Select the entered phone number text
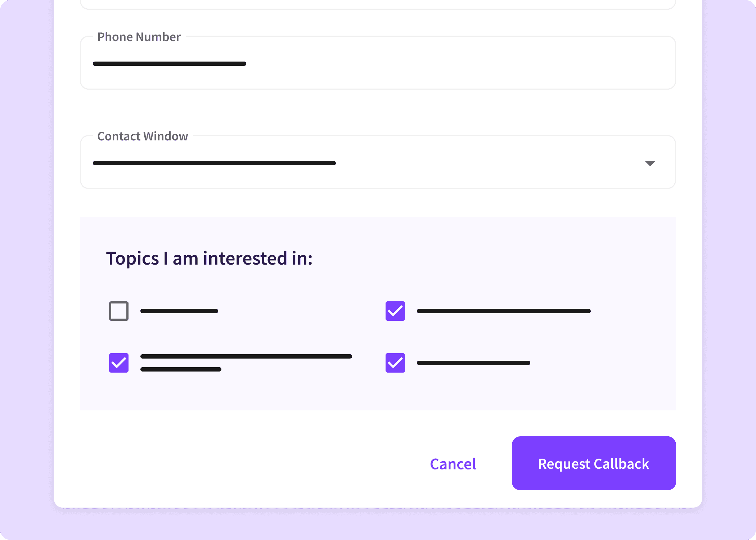Viewport: 756px width, 540px height. coord(170,63)
